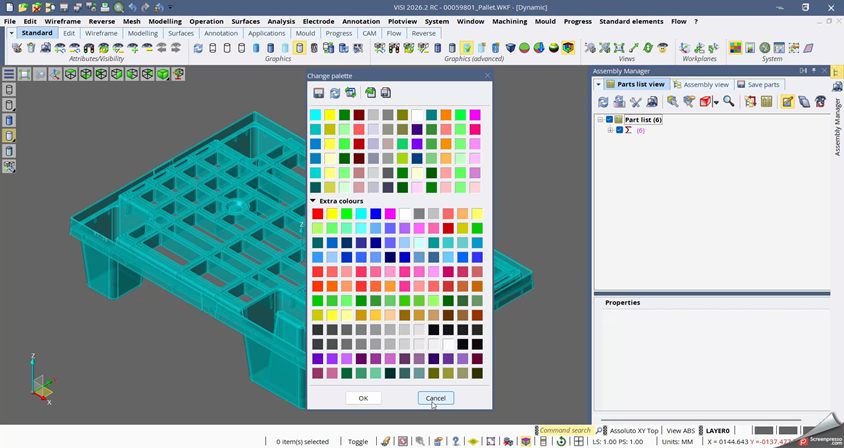
Task: Click the highlighted edit pencil icon in Assembly Manager
Action: (x=787, y=101)
